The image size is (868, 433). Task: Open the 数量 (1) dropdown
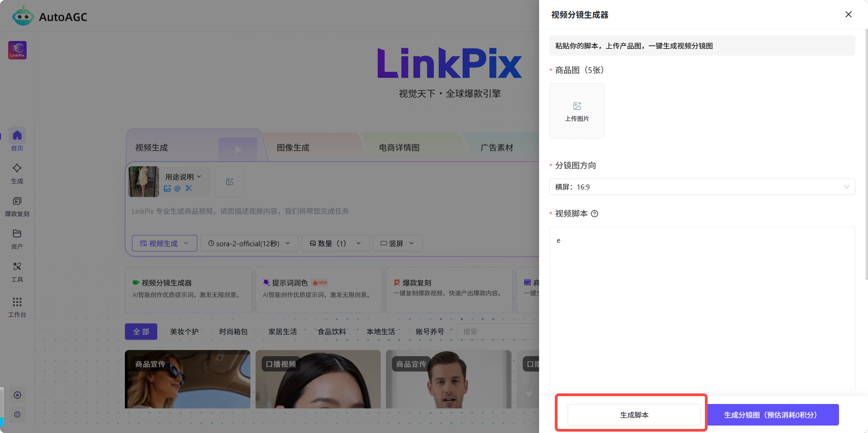pos(335,243)
